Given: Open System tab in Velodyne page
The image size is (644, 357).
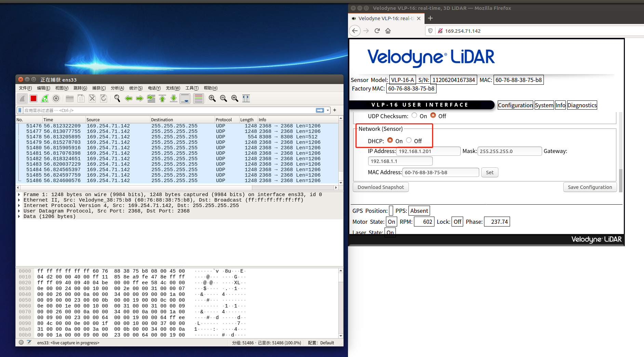Looking at the screenshot, I should [x=544, y=105].
